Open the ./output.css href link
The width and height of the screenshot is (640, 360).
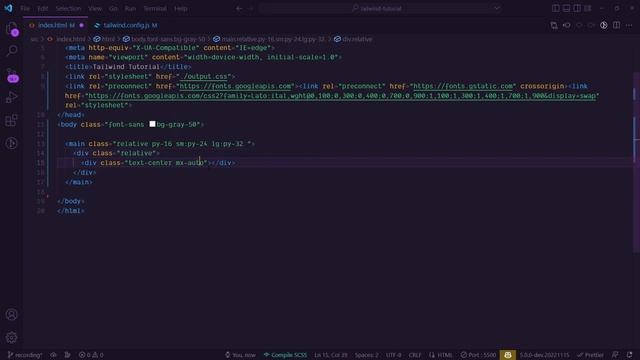click(x=203, y=76)
